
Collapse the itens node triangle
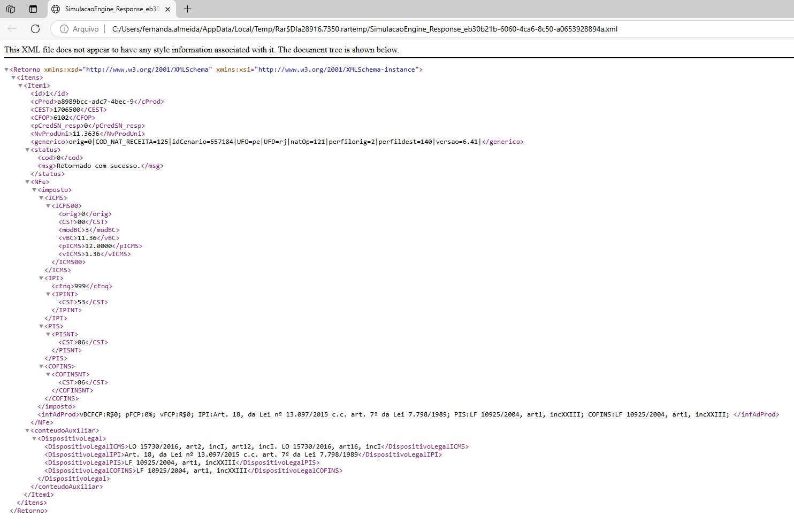(x=13, y=78)
